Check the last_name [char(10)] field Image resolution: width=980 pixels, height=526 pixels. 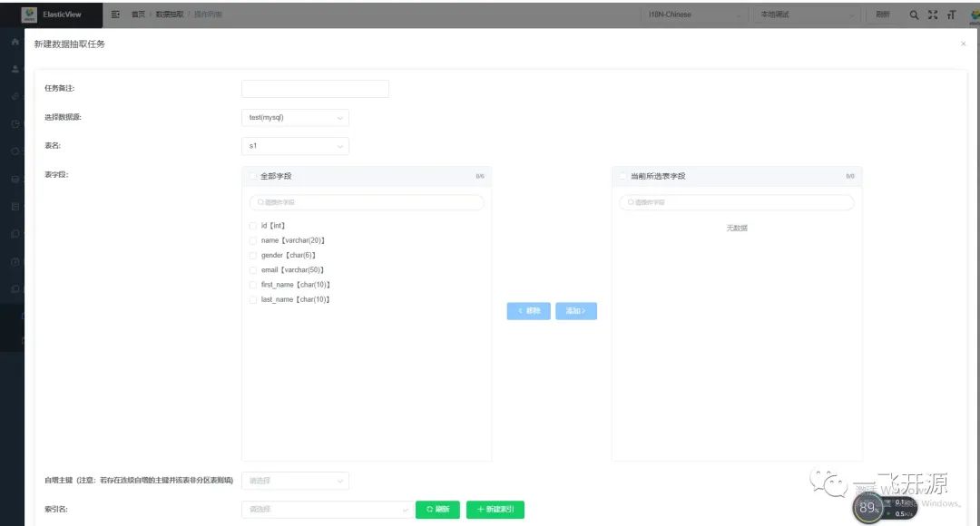253,300
